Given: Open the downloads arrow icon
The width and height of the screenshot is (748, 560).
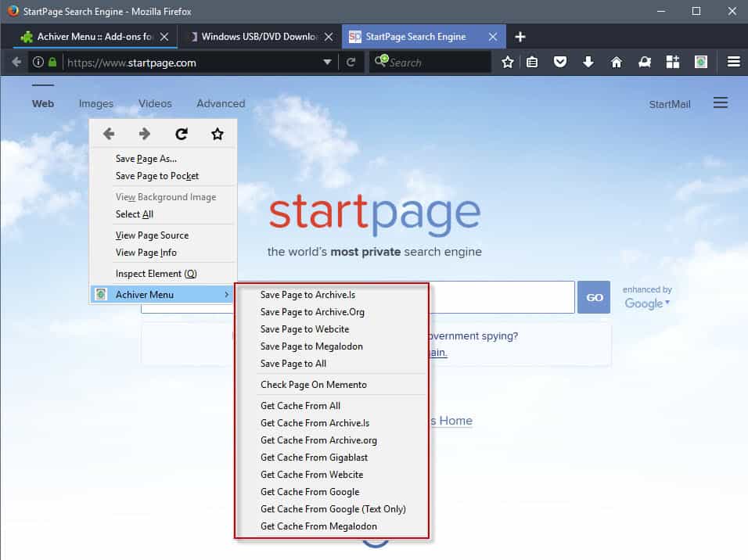Looking at the screenshot, I should click(588, 62).
